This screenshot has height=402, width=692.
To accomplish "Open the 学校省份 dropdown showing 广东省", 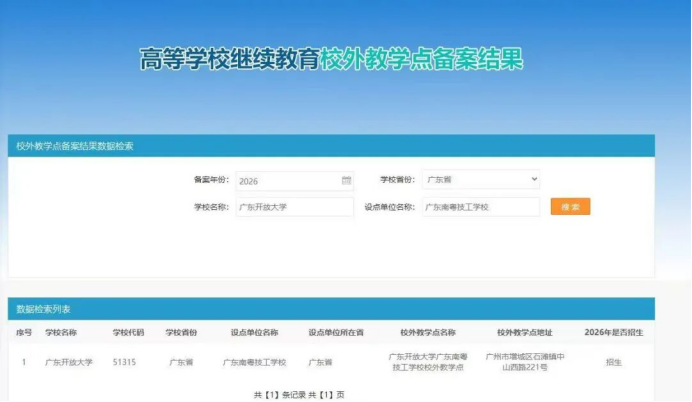I will click(x=481, y=180).
